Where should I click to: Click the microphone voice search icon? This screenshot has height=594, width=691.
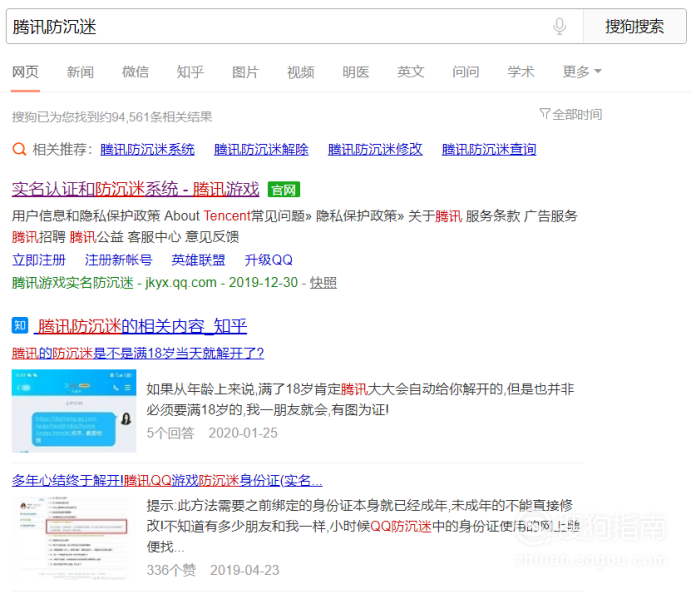coord(559,26)
